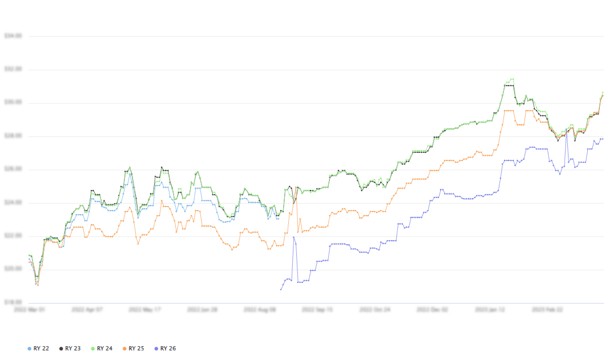Click the $34.00 y-axis label
The image size is (609, 364).
click(13, 36)
